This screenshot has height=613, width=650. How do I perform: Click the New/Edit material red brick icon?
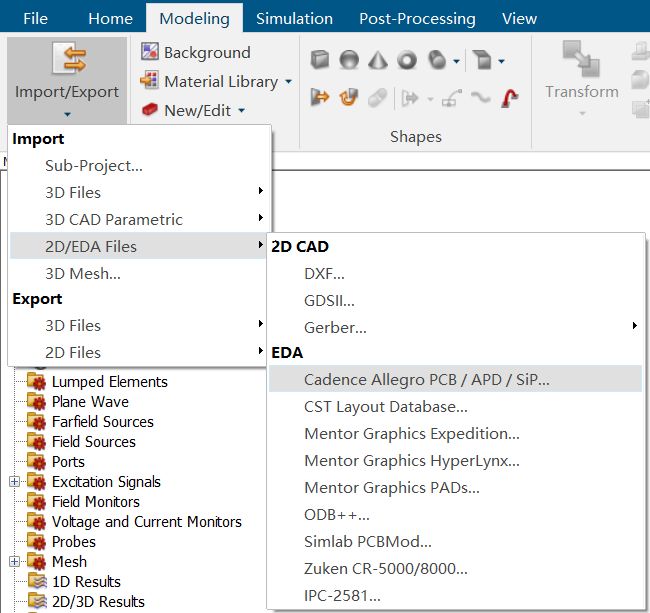149,110
